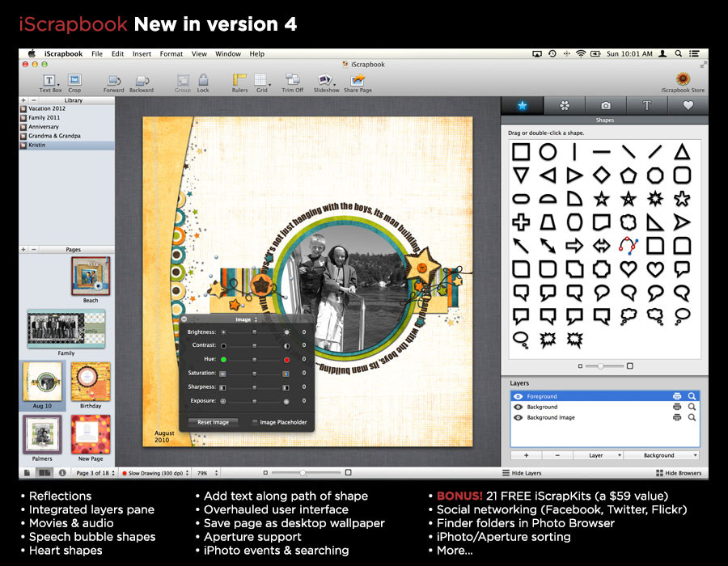Open the File menu
Viewport: 728px width, 566px height.
pos(97,54)
